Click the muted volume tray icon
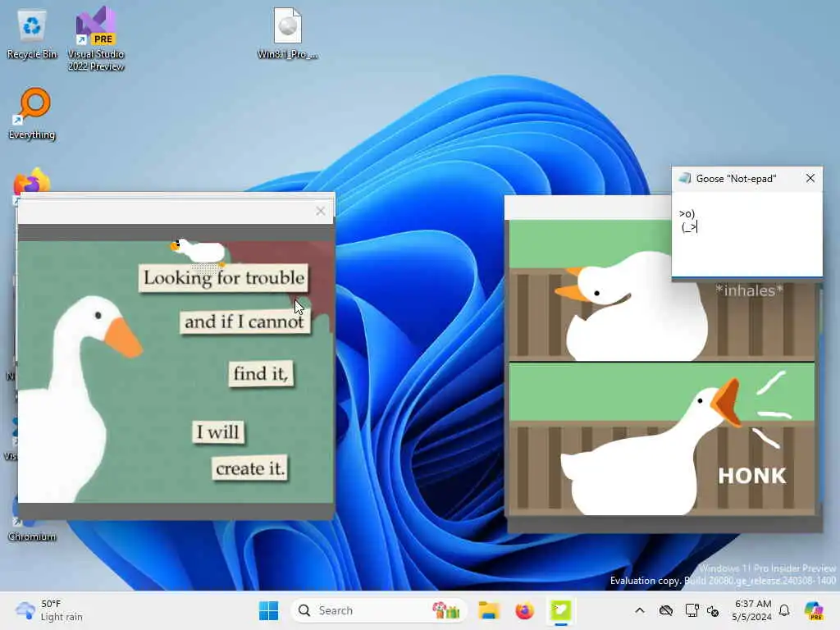 point(713,610)
